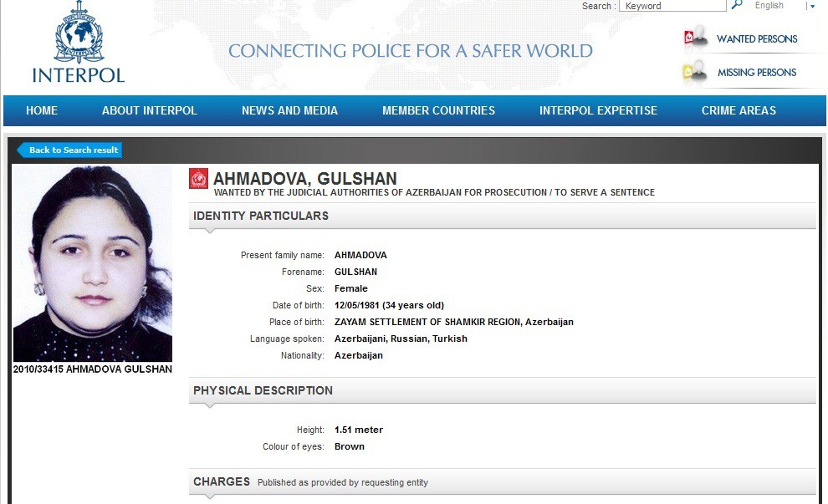Go Back to Search result

coord(69,150)
